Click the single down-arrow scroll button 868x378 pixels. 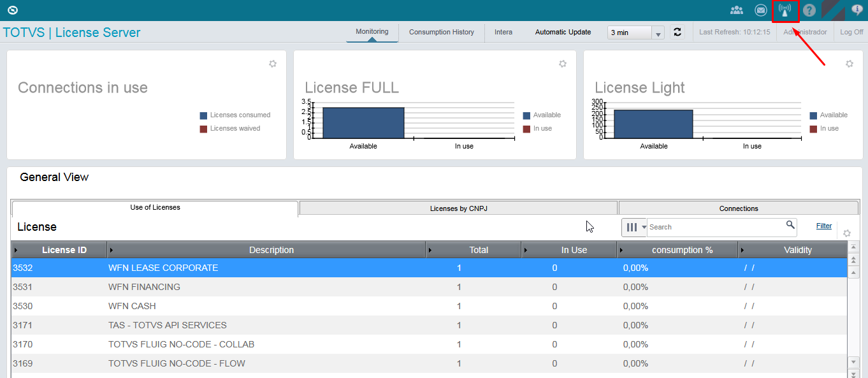click(x=854, y=361)
